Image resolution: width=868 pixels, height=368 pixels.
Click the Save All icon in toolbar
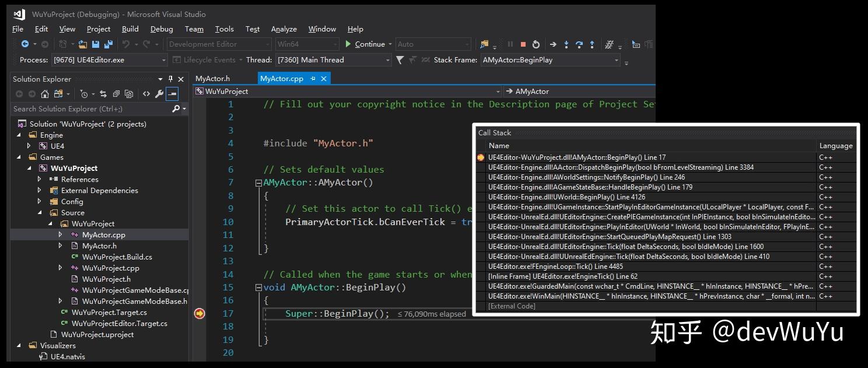click(108, 44)
